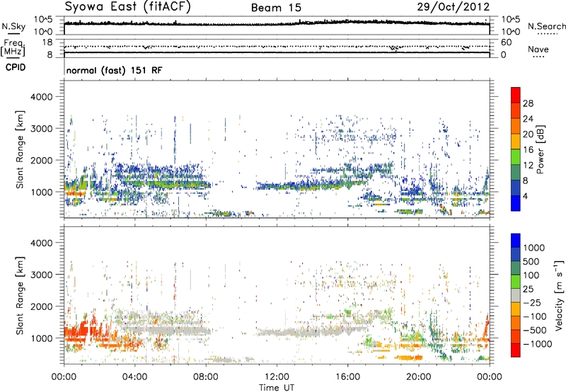This screenshot has height=392, width=566.
Task: Click '2000' on velocity panel range axis
Action: [x=41, y=306]
